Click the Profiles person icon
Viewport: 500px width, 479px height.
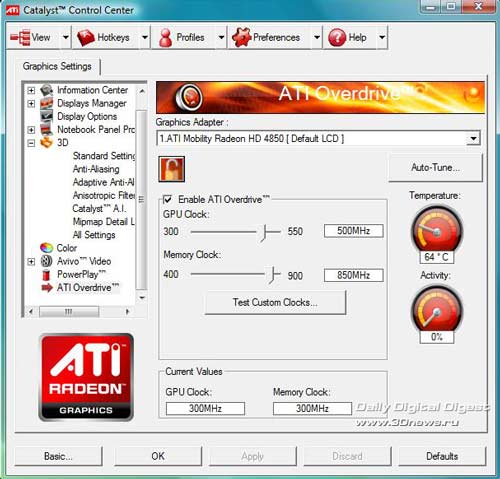tap(165, 38)
